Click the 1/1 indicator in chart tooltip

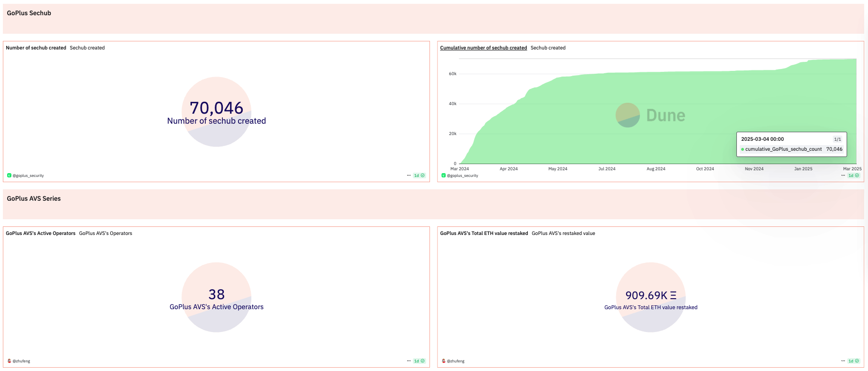tap(838, 139)
